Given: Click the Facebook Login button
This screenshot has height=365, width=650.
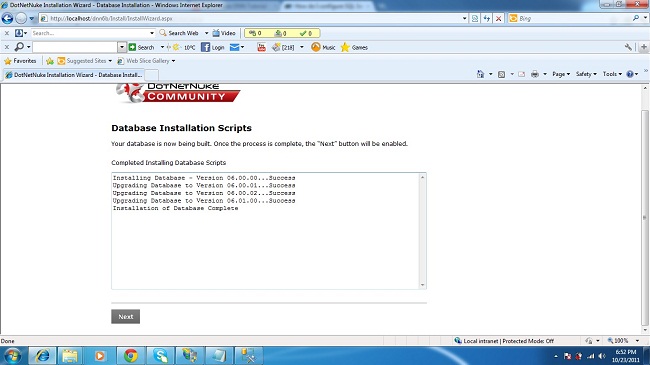Looking at the screenshot, I should [213, 47].
